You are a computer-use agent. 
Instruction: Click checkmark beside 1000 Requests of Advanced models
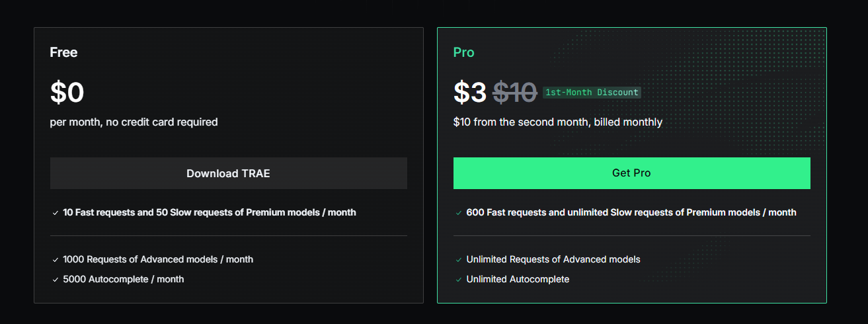(x=56, y=260)
